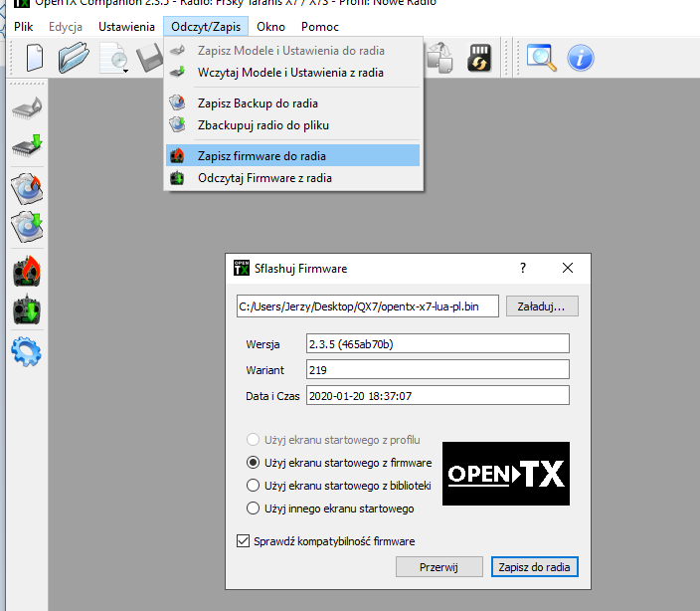The width and height of the screenshot is (700, 611).
Task: Select Użyj ekranu startowego z biblioteki
Action: coord(339,485)
